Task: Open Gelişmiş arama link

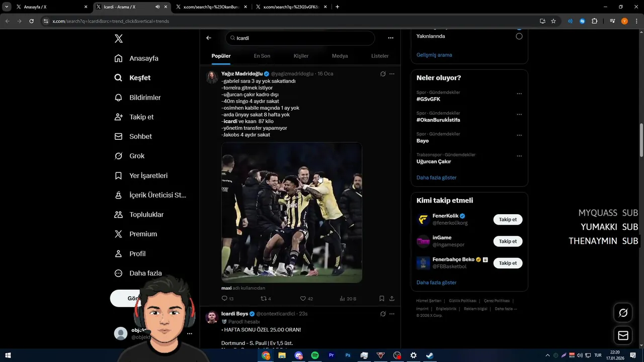Action: point(434,55)
